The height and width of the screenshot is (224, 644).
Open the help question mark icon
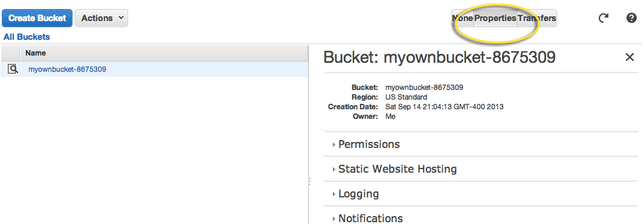pos(631,18)
